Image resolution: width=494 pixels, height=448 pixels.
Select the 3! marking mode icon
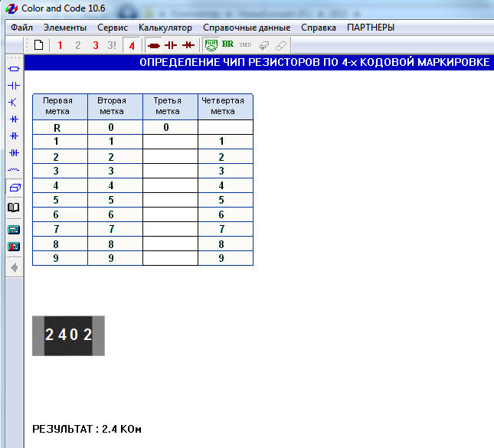[x=112, y=45]
